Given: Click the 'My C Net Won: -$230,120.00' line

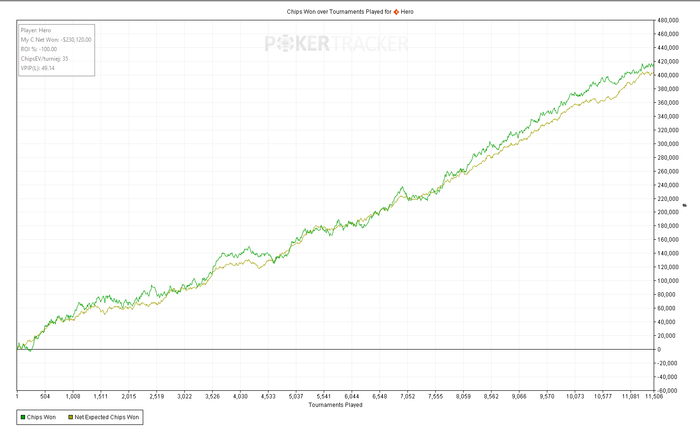Looking at the screenshot, I should (x=56, y=40).
